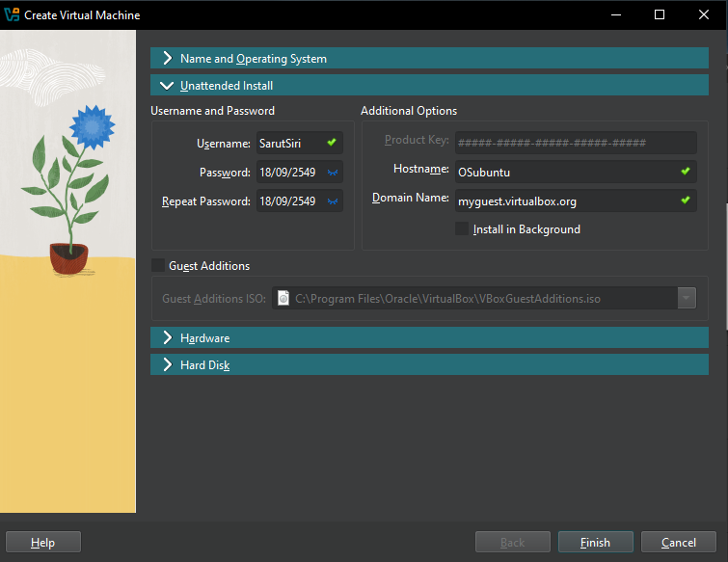Enable the Guest Additions checkbox
728x562 pixels.
tap(157, 265)
